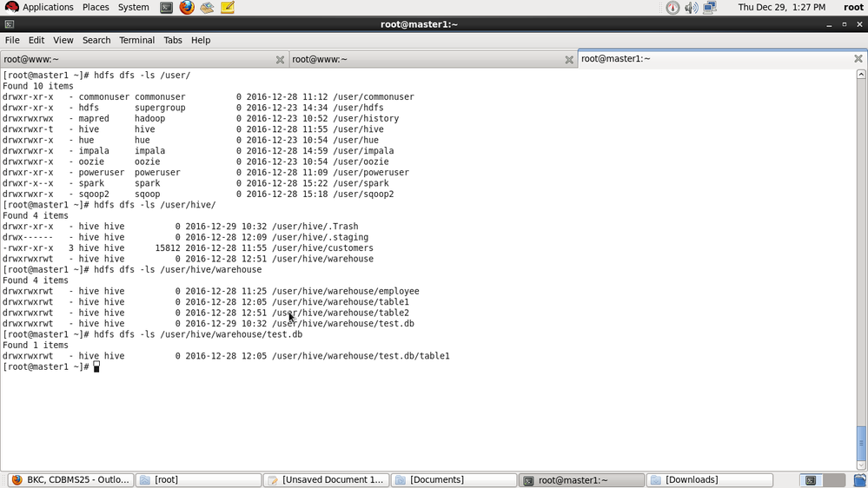The height and width of the screenshot is (488, 868).
Task: Click the network connection tray icon
Action: point(710,7)
